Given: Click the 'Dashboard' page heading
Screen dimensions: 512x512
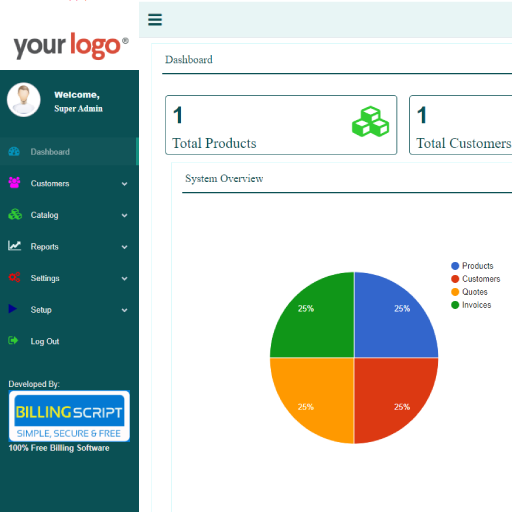Looking at the screenshot, I should click(189, 60).
